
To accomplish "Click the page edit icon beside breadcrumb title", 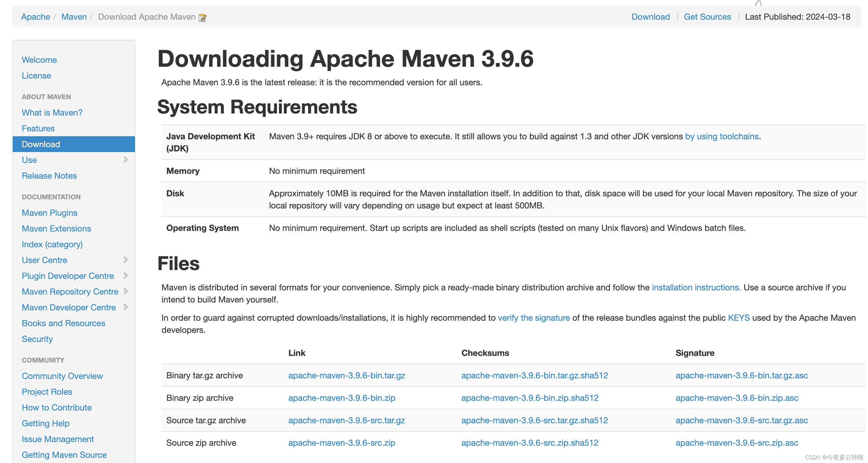I will pos(202,18).
